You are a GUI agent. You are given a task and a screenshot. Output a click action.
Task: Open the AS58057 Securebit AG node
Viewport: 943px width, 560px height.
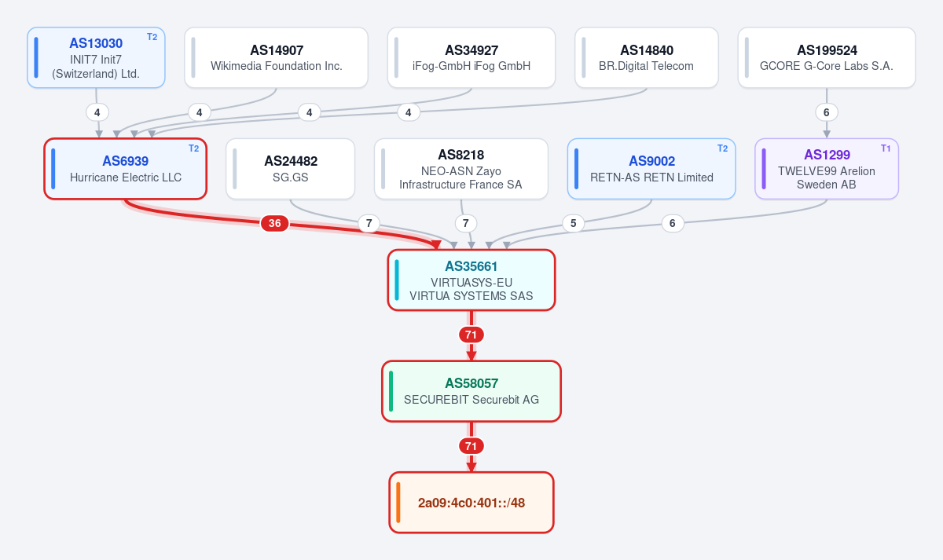(x=472, y=391)
